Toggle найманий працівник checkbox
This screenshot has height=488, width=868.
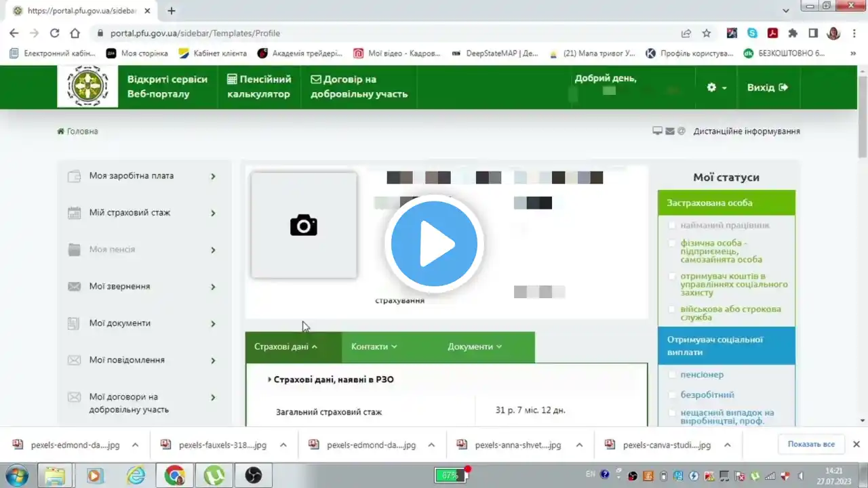click(x=672, y=225)
